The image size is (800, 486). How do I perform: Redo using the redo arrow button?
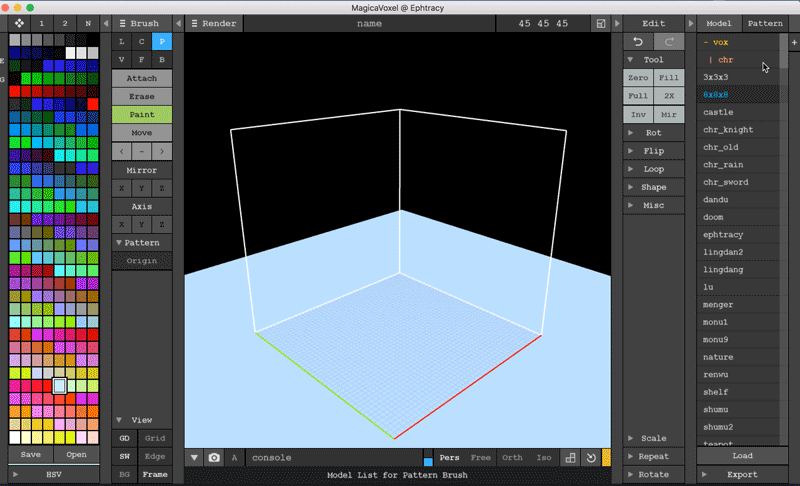click(x=669, y=41)
